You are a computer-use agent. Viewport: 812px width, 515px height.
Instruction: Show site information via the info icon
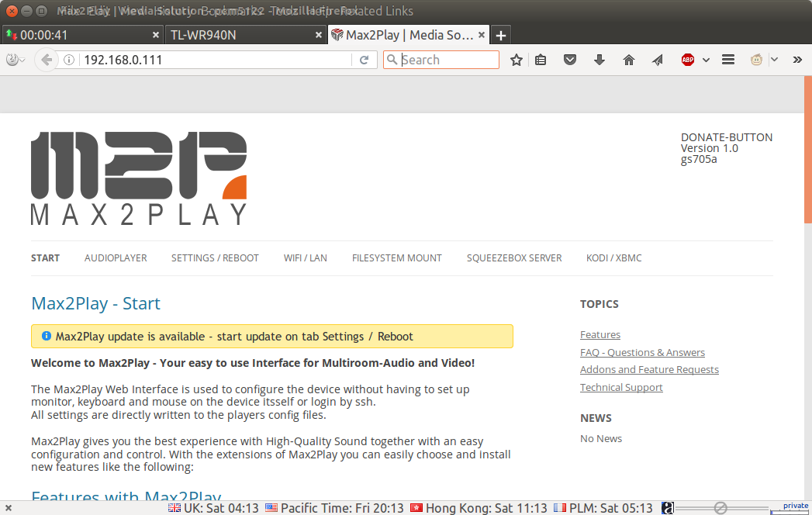[69, 60]
